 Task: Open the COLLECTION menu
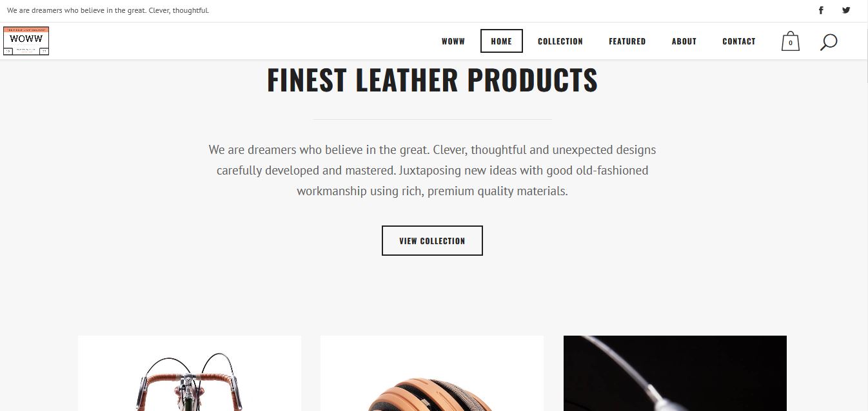point(560,41)
